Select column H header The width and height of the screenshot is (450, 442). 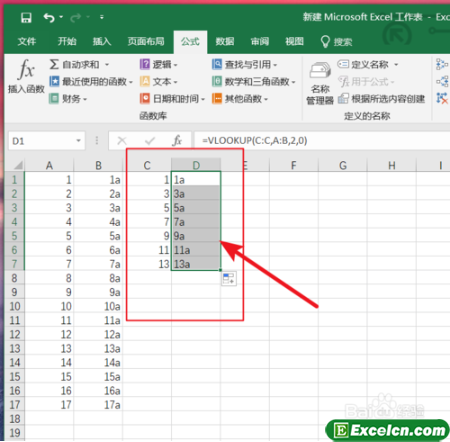pyautogui.click(x=392, y=165)
